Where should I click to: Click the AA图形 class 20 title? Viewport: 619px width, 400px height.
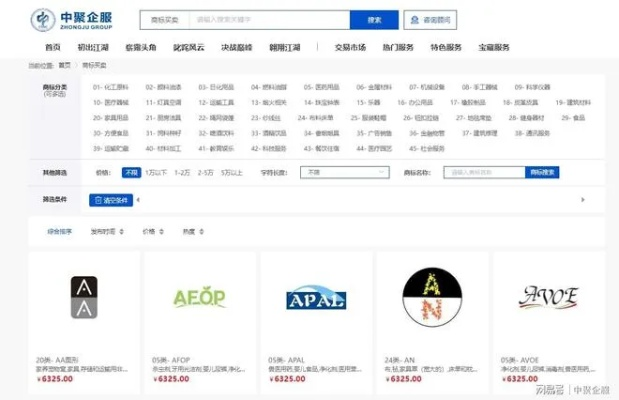(x=57, y=360)
